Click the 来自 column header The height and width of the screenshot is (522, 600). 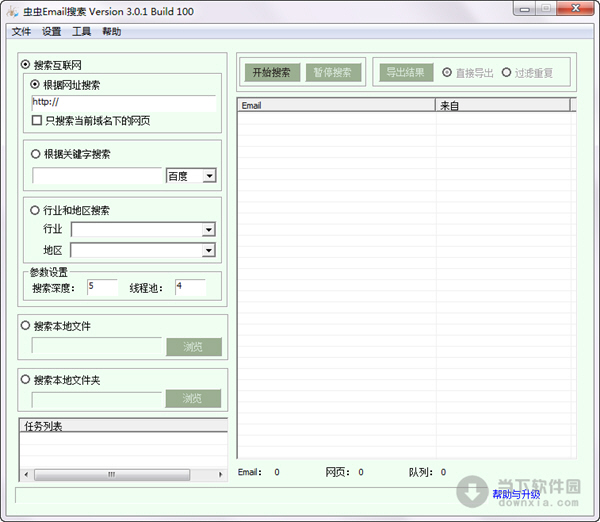502,105
